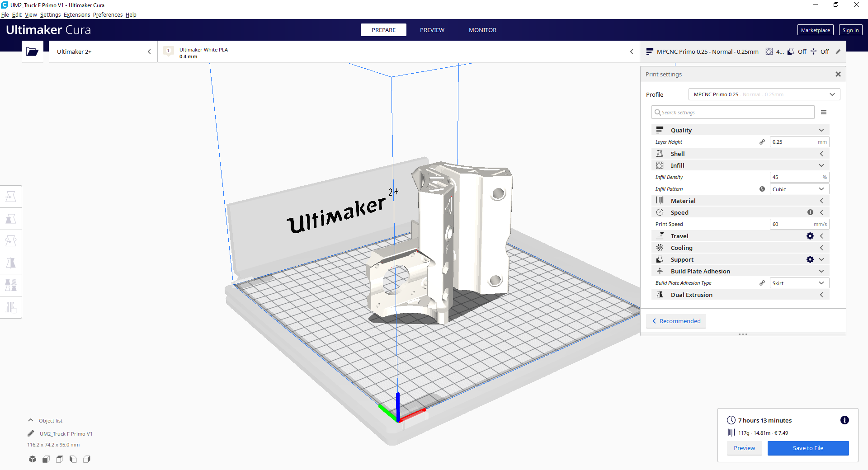Click the Marketplace button
Viewport: 868px width, 470px height.
pos(815,30)
